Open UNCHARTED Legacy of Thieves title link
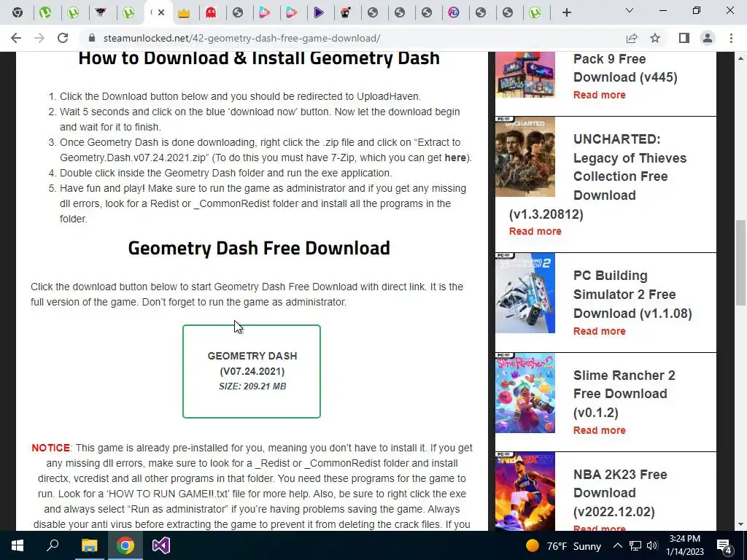This screenshot has width=747, height=560. pyautogui.click(x=598, y=176)
